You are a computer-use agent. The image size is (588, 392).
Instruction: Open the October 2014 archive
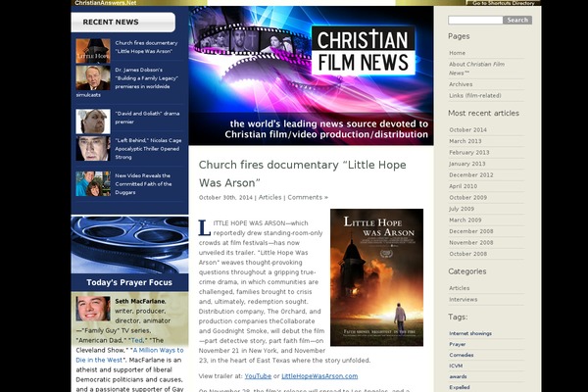(467, 129)
